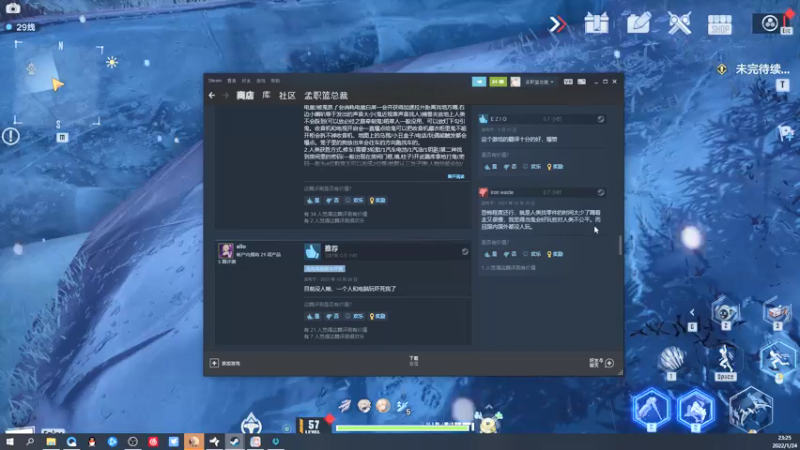Viewport: 800px width, 450px height.
Task: Open File Explorer from the taskbar
Action: point(51,442)
